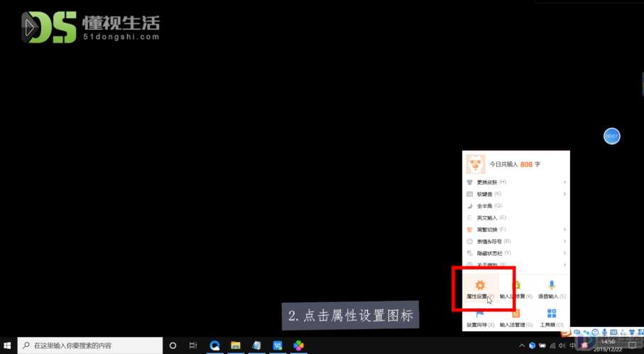
Task: Open File Explorer from the taskbar
Action: [x=235, y=345]
